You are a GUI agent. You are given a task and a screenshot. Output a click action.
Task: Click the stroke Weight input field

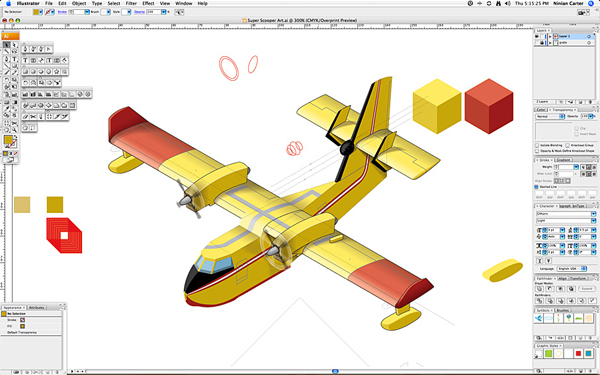coord(566,167)
